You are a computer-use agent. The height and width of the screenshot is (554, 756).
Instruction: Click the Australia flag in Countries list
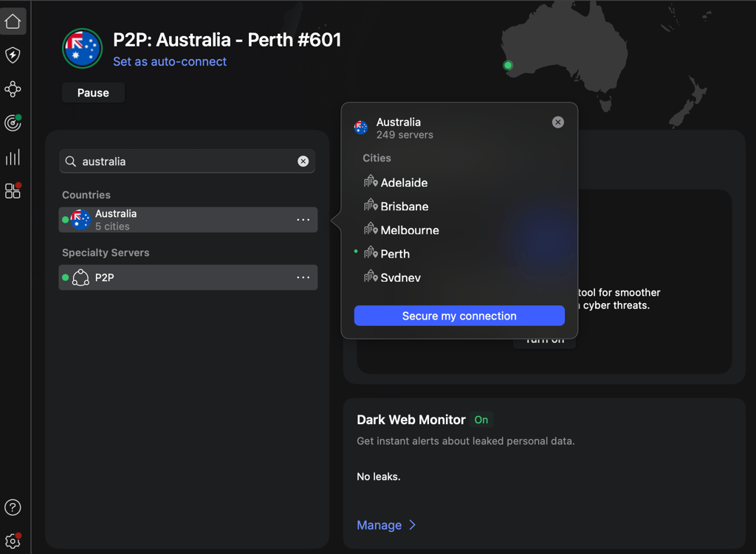coord(80,220)
